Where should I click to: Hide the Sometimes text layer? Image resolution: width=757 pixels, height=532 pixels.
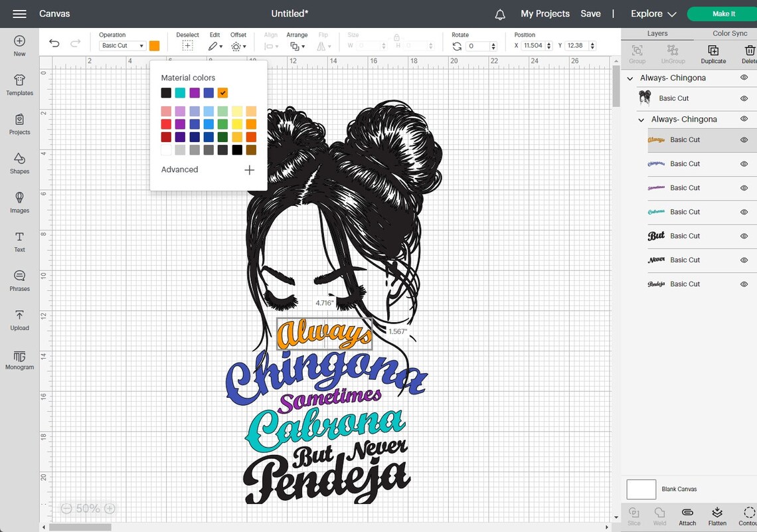(744, 188)
